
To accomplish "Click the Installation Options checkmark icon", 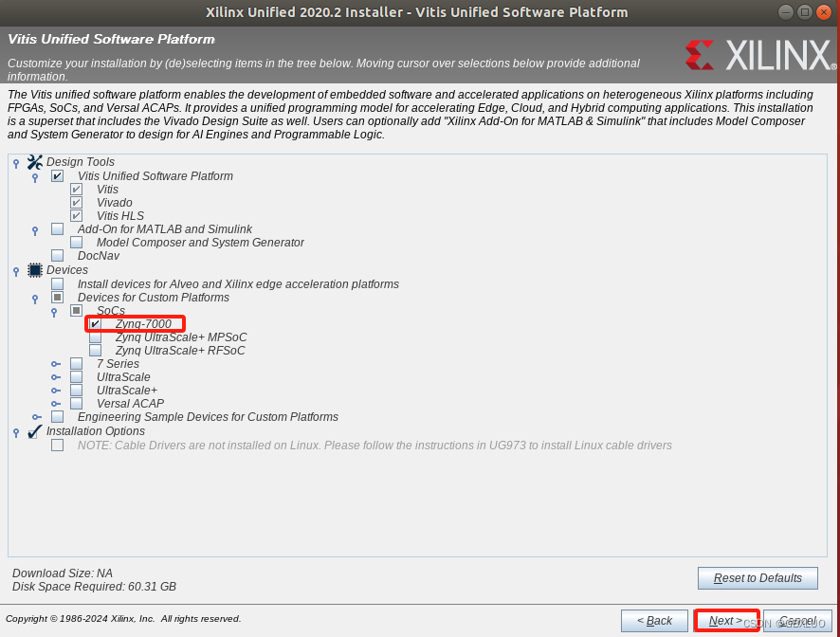I will pos(34,431).
